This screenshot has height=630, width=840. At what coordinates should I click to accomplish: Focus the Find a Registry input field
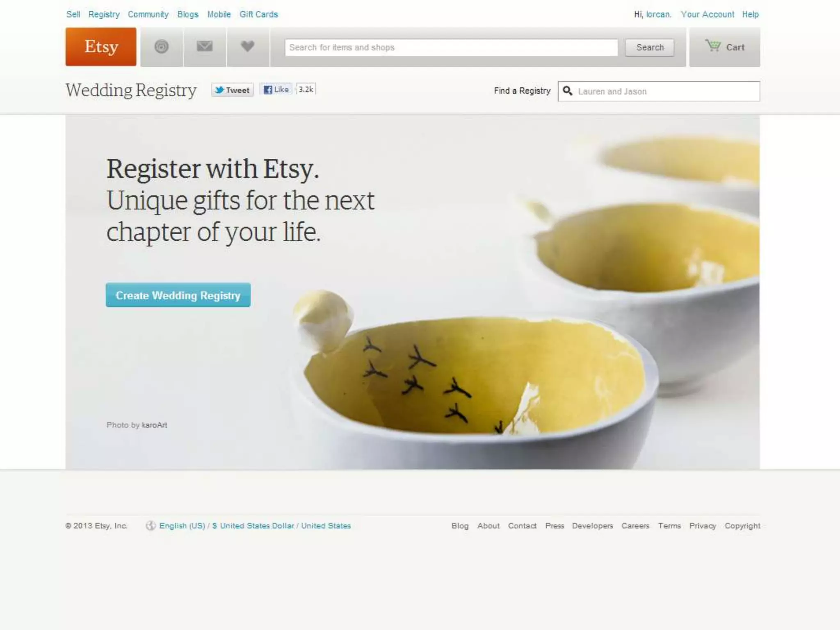(659, 91)
